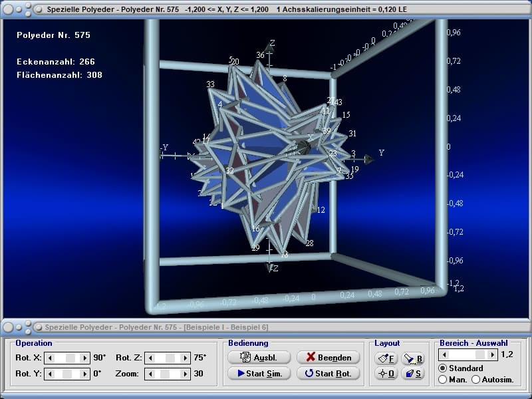Click the 'Eckenanzahl: 266' text
This screenshot has height=399, width=532.
(56, 61)
